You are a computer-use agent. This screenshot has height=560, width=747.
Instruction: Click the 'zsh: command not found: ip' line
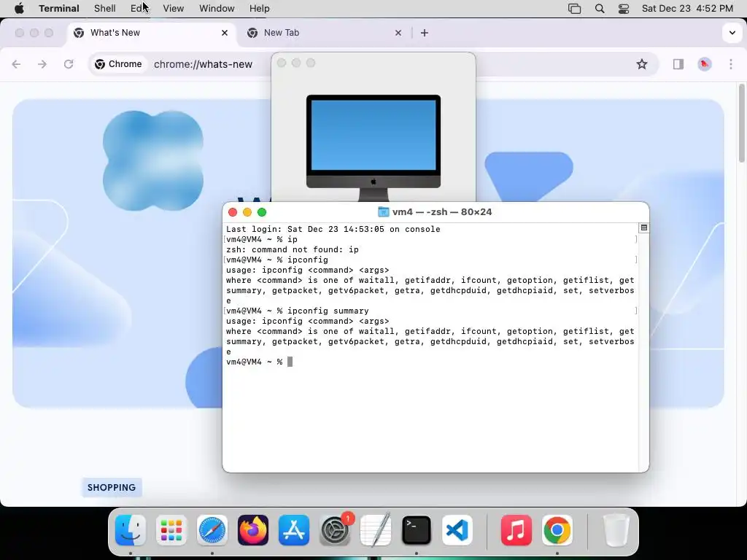[x=292, y=249]
